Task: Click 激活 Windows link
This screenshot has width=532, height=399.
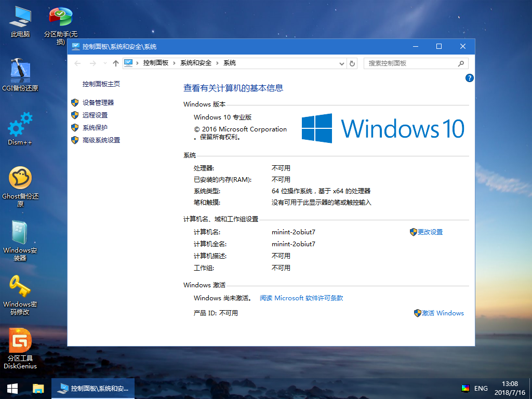Action: (x=443, y=313)
